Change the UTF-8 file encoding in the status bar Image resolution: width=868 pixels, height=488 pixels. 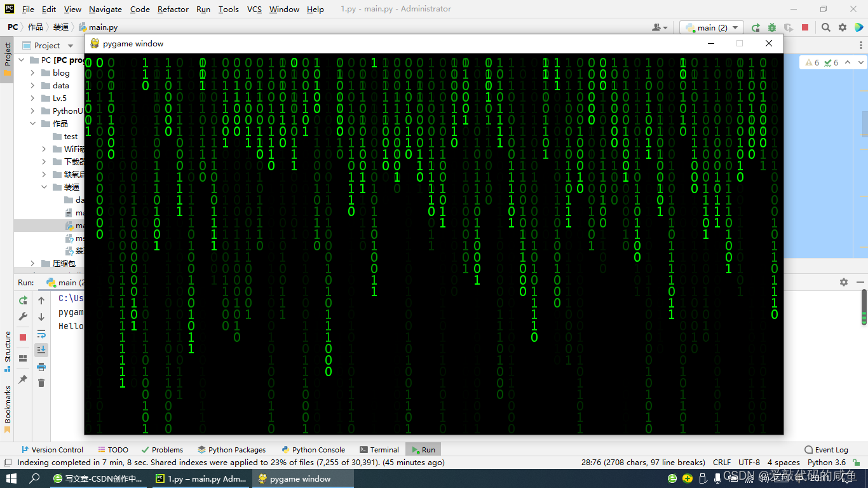click(x=749, y=463)
